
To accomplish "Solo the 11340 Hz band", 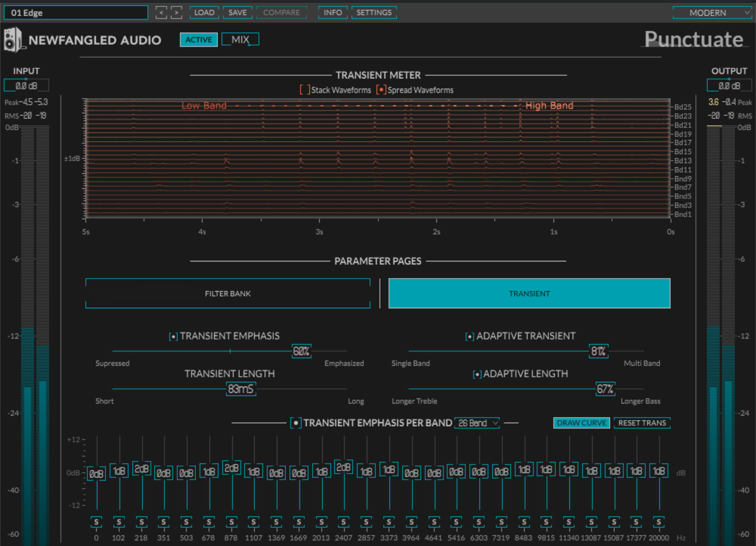I will 569,522.
